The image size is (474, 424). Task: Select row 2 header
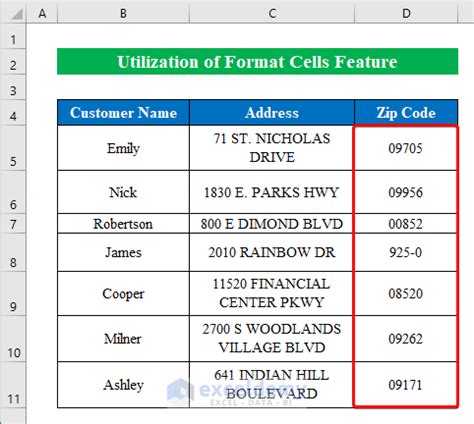13,62
